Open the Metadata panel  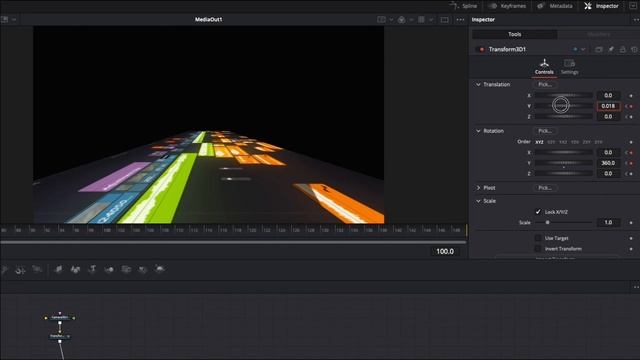click(555, 6)
